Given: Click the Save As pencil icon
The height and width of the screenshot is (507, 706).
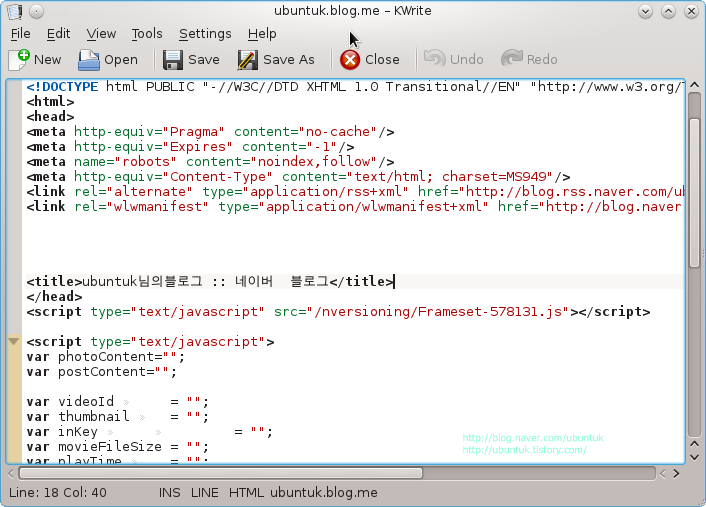Looking at the screenshot, I should click(247, 59).
